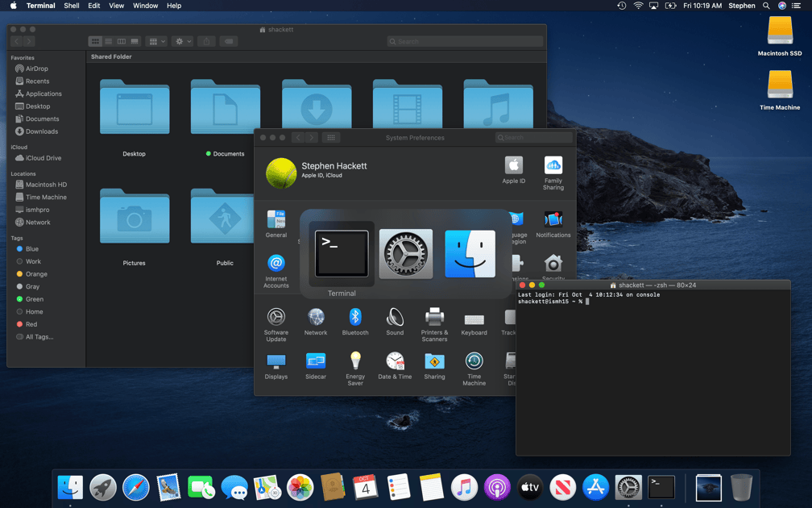The width and height of the screenshot is (812, 508).
Task: Open Energy Saver preferences
Action: 355,369
